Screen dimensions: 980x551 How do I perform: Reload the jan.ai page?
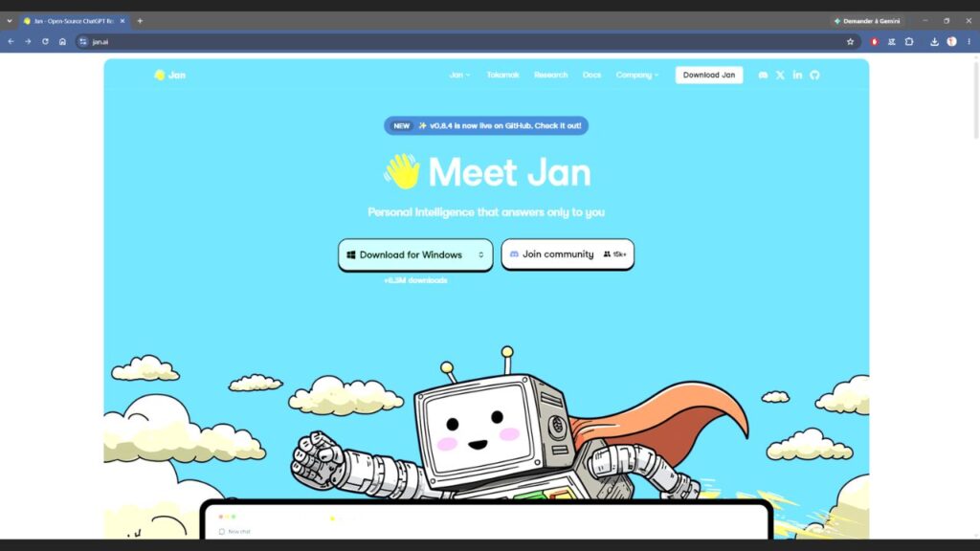pos(45,42)
